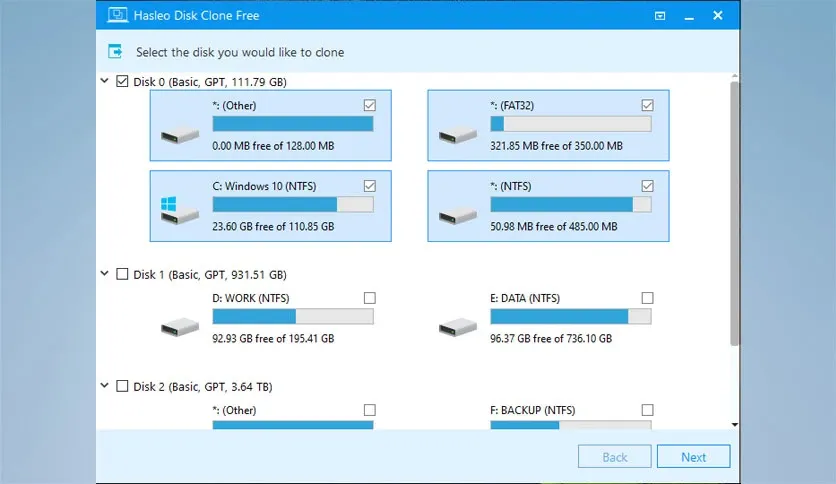Click the usage bar of E: DATA
The width and height of the screenshot is (836, 484).
tap(570, 316)
